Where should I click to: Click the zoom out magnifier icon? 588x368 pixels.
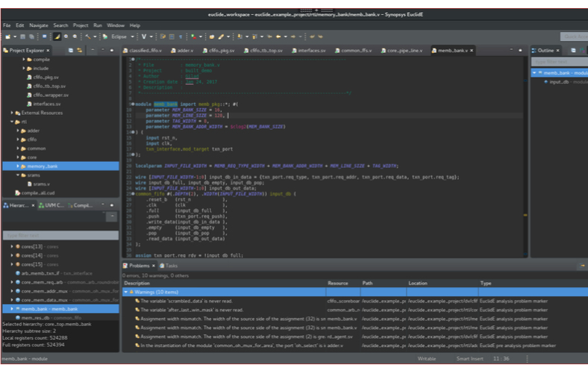pyautogui.click(x=75, y=37)
